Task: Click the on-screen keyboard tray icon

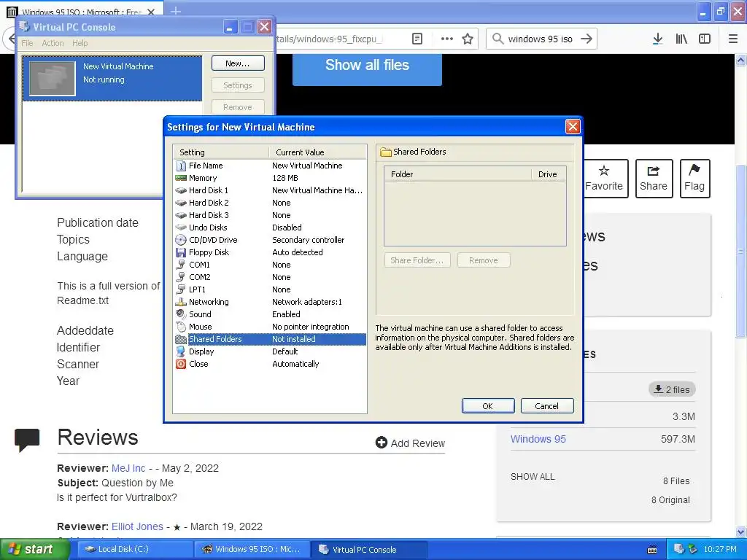Action: coord(652,550)
